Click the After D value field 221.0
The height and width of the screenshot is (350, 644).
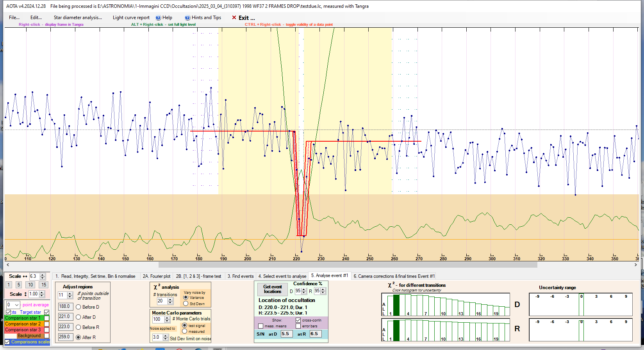click(x=66, y=317)
